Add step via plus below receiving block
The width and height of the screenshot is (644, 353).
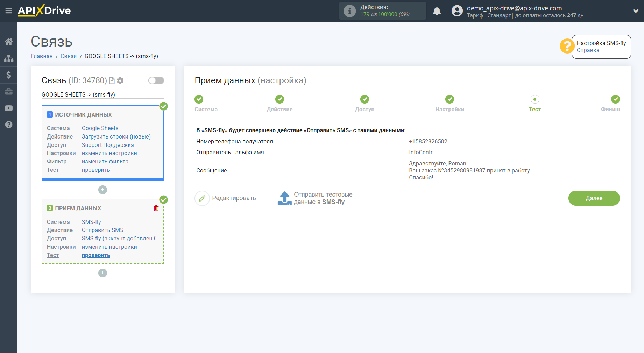102,273
